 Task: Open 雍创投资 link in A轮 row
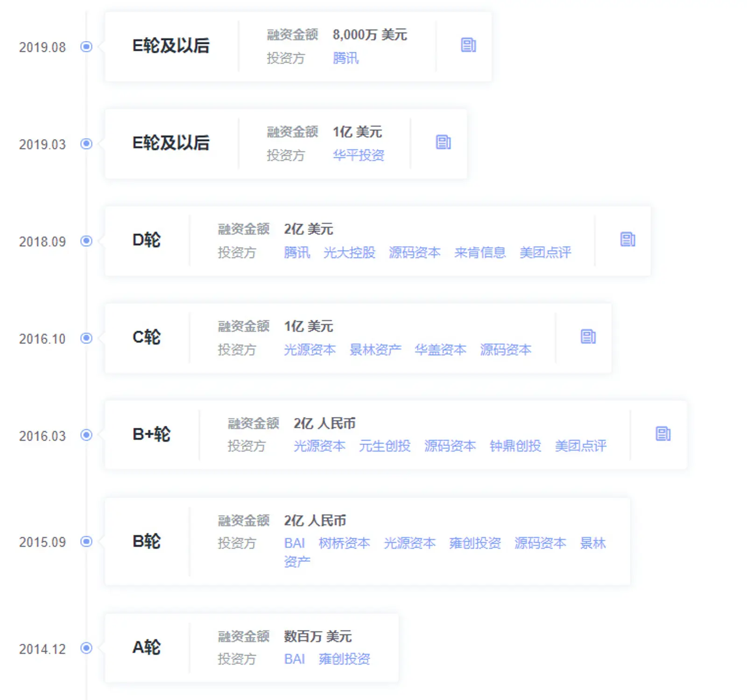pyautogui.click(x=345, y=659)
